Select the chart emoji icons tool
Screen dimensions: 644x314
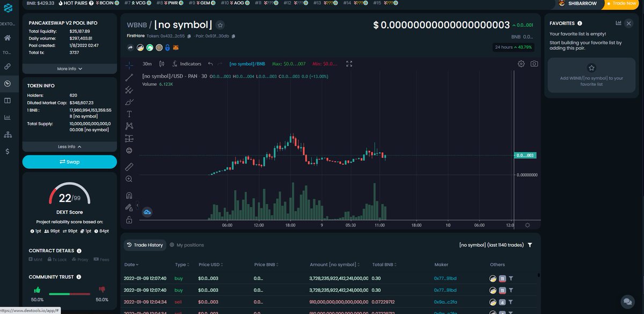point(129,151)
